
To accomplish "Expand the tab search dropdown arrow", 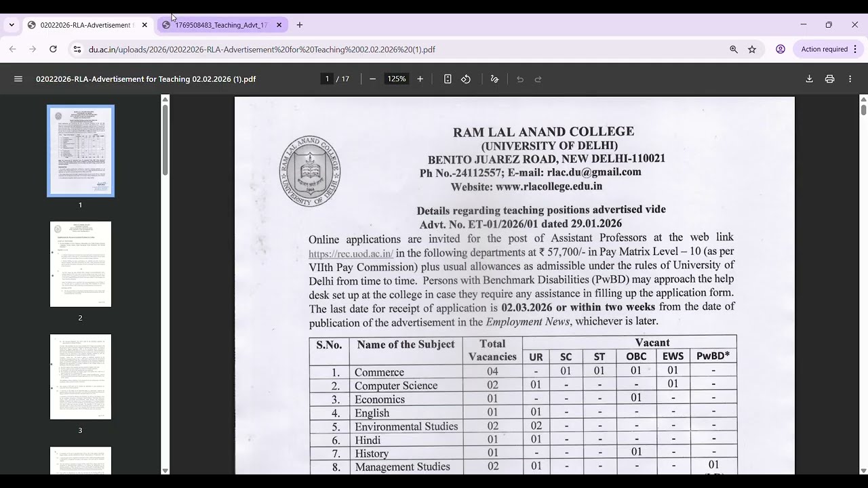I will [12, 25].
